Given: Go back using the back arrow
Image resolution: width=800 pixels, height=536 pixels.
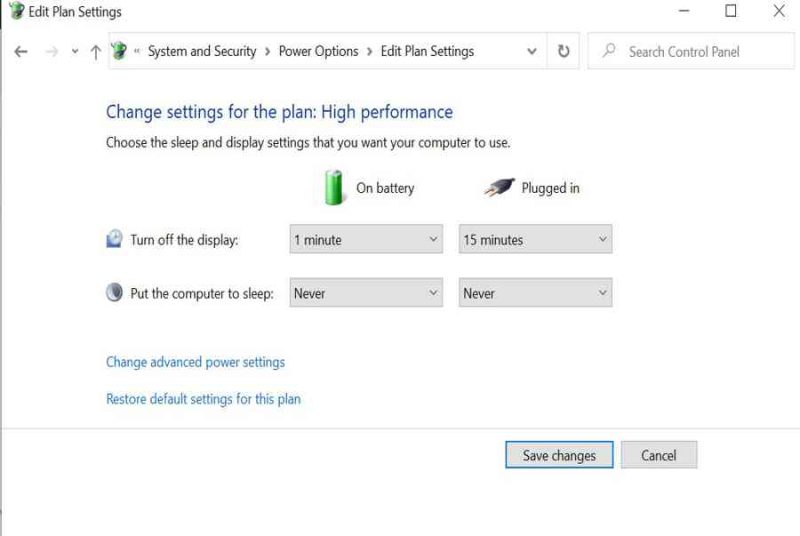Looking at the screenshot, I should click(21, 52).
